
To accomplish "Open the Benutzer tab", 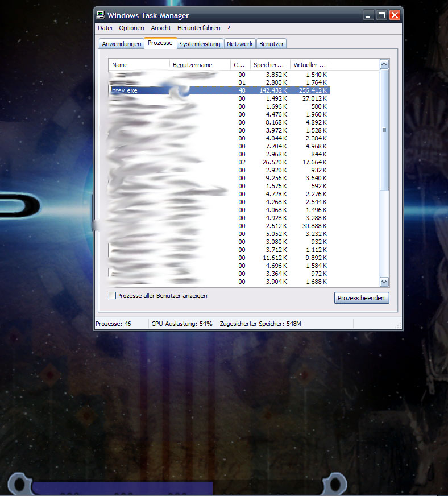I will click(271, 44).
